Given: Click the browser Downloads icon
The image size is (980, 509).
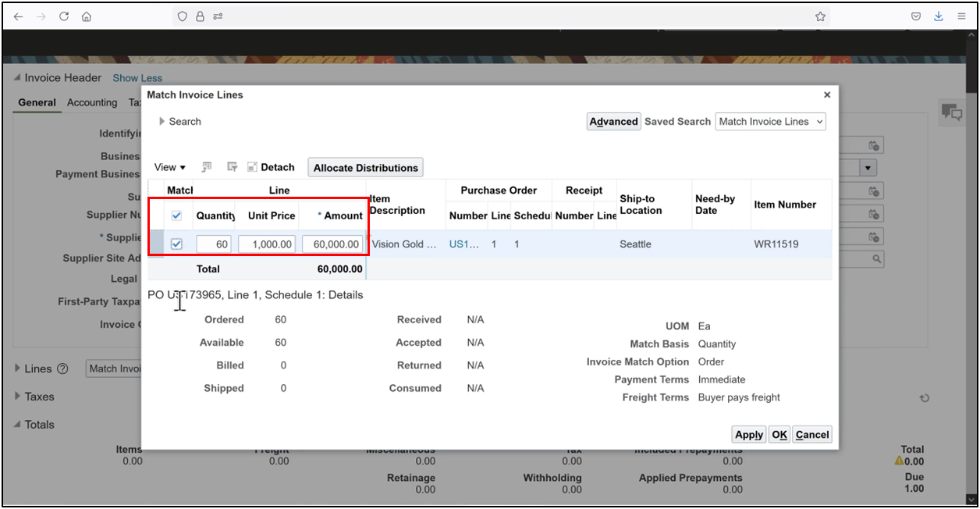Looking at the screenshot, I should click(x=938, y=16).
